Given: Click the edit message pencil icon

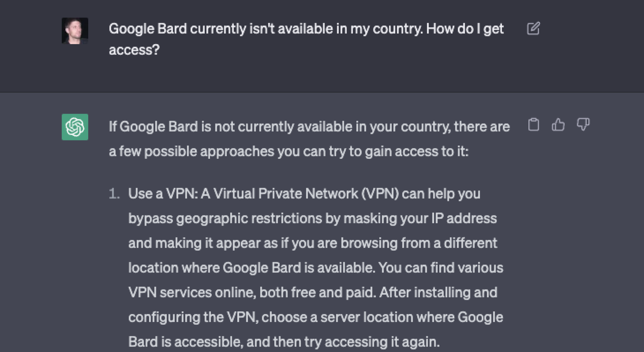Looking at the screenshot, I should [x=533, y=28].
